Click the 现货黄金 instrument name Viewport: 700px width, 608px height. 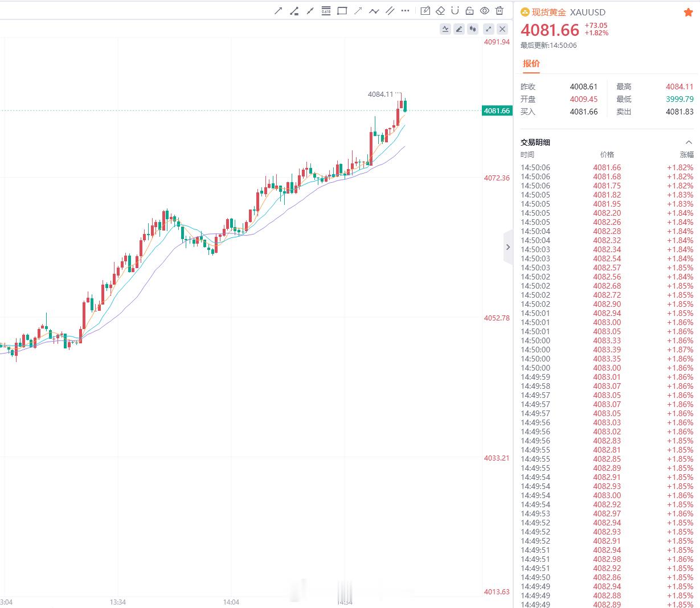pos(549,12)
